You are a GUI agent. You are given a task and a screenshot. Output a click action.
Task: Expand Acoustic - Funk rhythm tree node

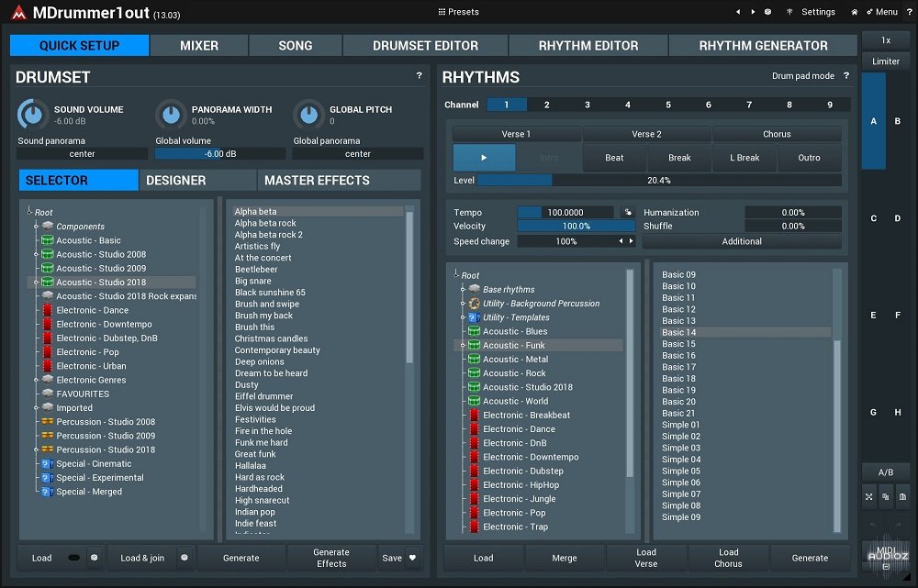(463, 345)
